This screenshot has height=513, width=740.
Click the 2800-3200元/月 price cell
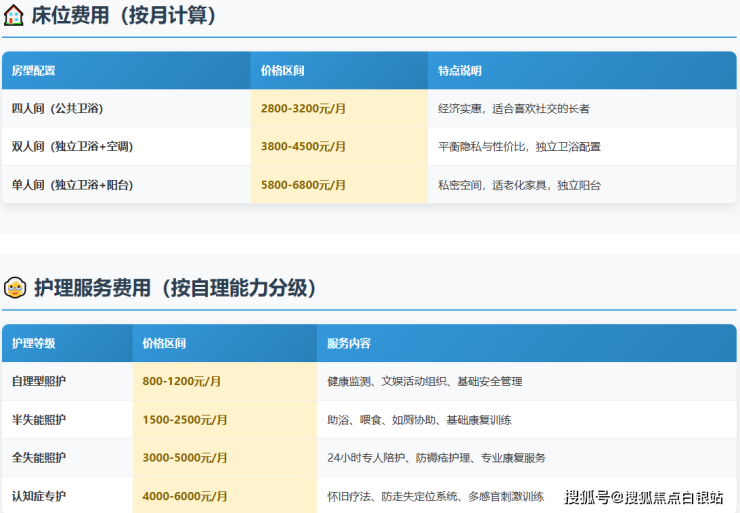pyautogui.click(x=303, y=108)
